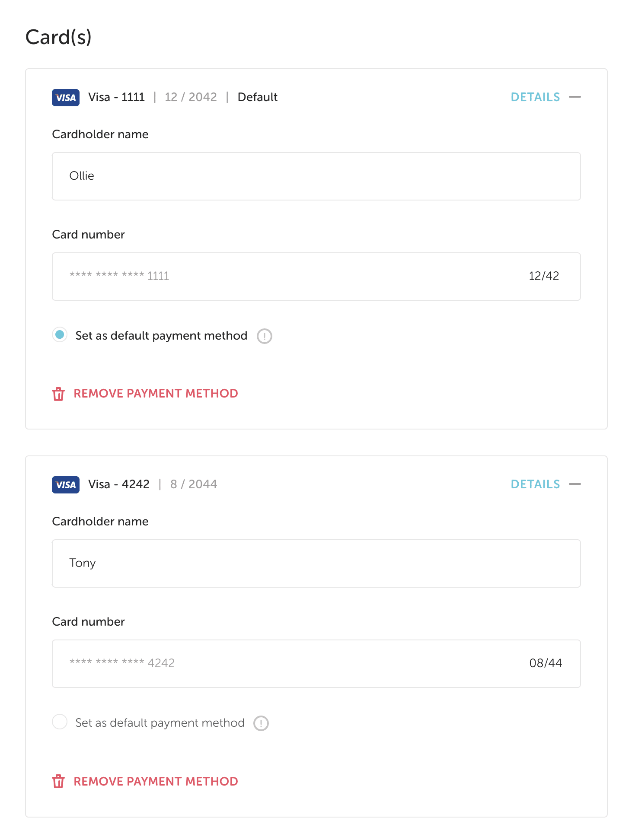The width and height of the screenshot is (632, 840).
Task: Edit the cardholder name field containing Ollie
Action: point(316,176)
